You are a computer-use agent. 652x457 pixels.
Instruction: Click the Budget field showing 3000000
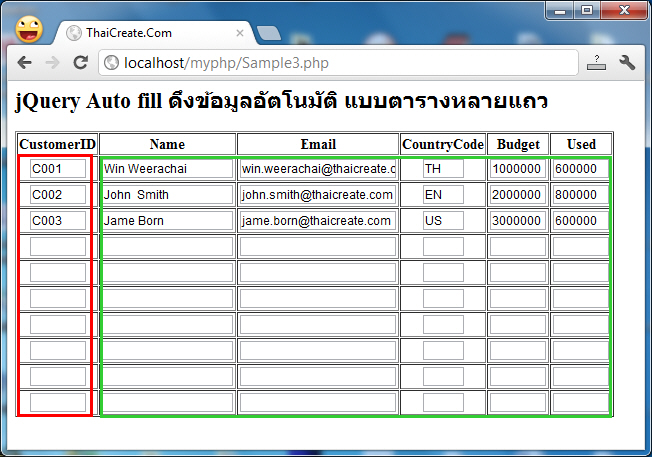[x=518, y=221]
